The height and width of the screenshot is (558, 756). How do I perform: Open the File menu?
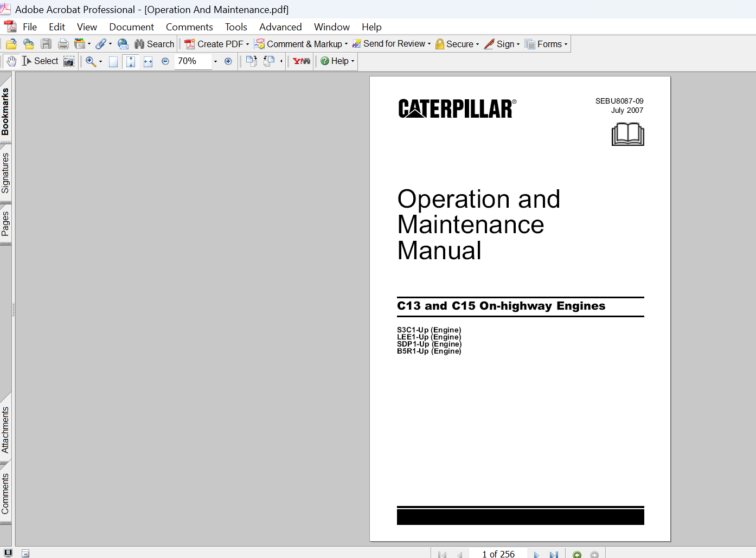point(30,27)
